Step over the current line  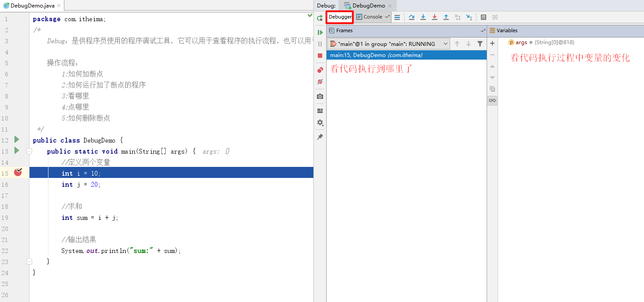[x=412, y=17]
